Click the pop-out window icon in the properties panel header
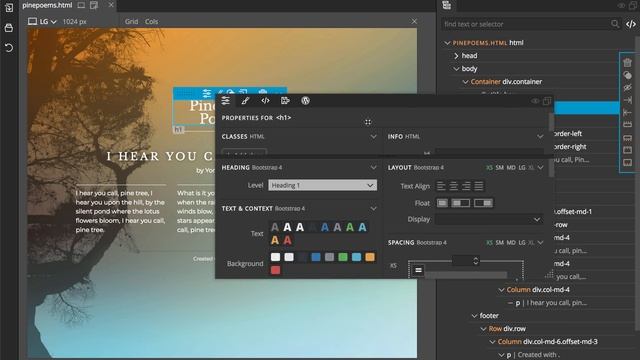Image resolution: width=640 pixels, height=360 pixels. click(547, 101)
